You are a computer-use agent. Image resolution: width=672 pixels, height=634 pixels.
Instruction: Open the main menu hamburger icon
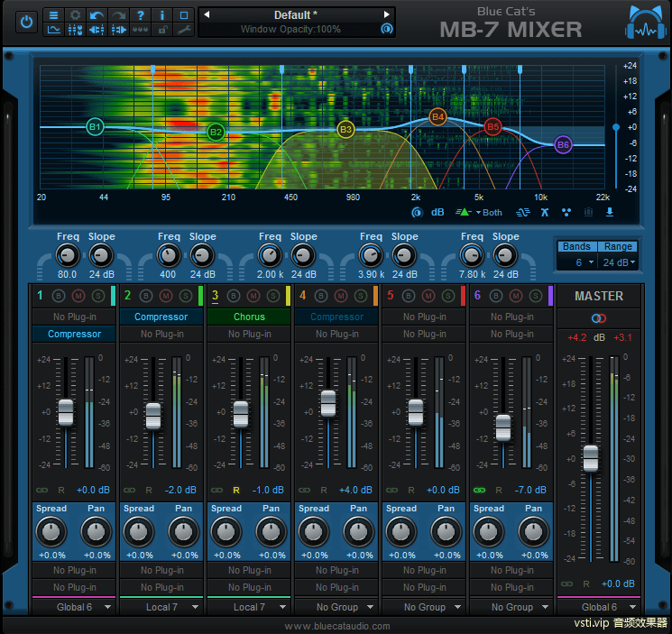53,15
